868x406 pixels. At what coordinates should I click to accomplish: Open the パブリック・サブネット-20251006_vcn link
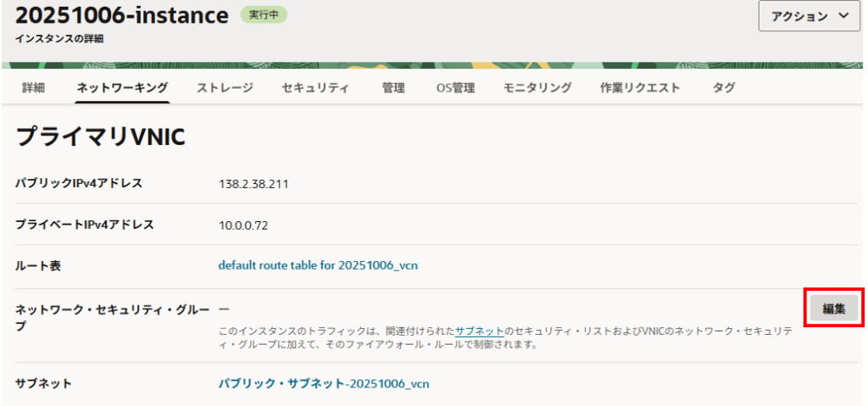coord(324,383)
